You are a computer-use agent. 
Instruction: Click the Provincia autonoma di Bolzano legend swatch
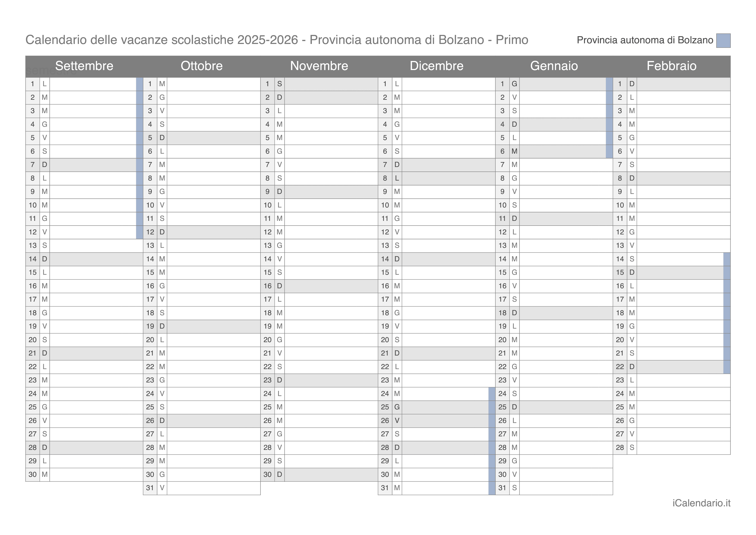(x=723, y=41)
